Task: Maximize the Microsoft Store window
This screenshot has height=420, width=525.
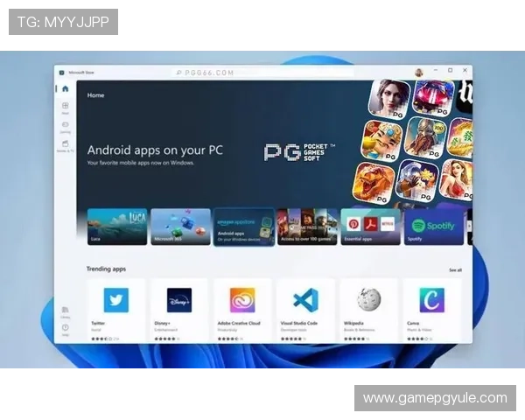Action: pos(451,70)
